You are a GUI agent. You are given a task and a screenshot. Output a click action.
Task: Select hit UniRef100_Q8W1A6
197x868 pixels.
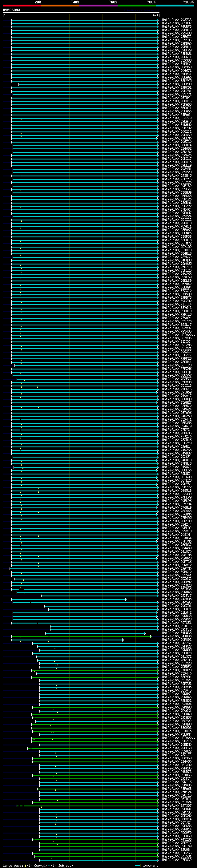(176, 660)
